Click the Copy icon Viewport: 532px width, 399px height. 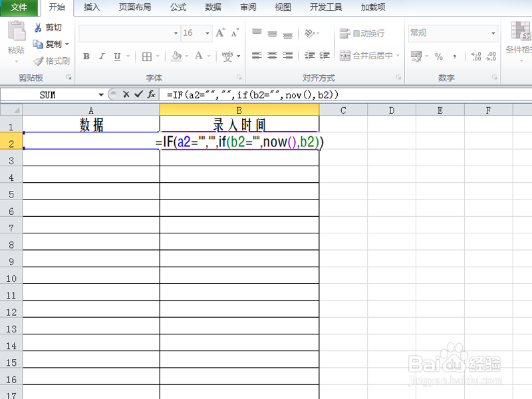(x=38, y=44)
